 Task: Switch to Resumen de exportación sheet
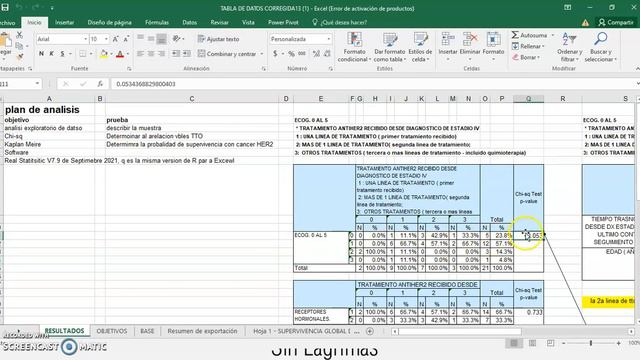[202, 331]
